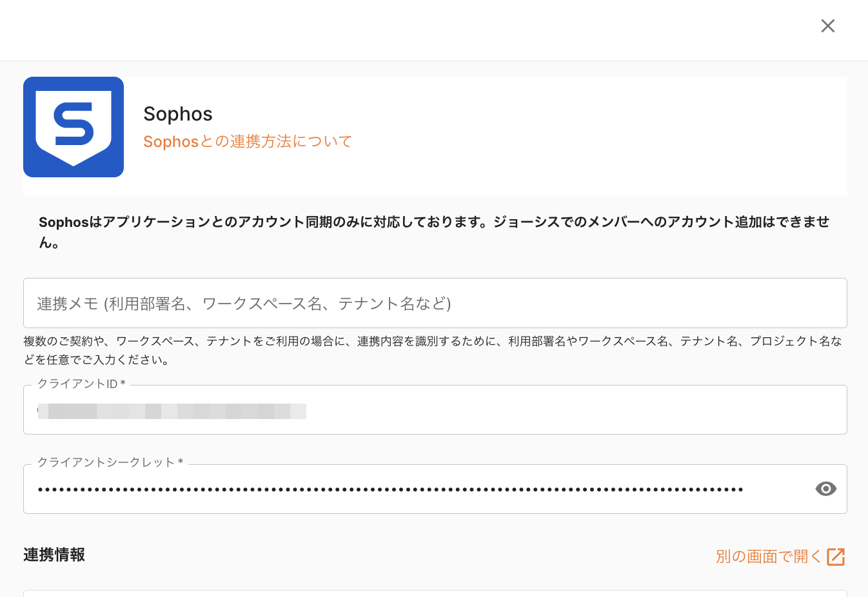Click the Sophos title heading
The image size is (868, 597).
(178, 114)
